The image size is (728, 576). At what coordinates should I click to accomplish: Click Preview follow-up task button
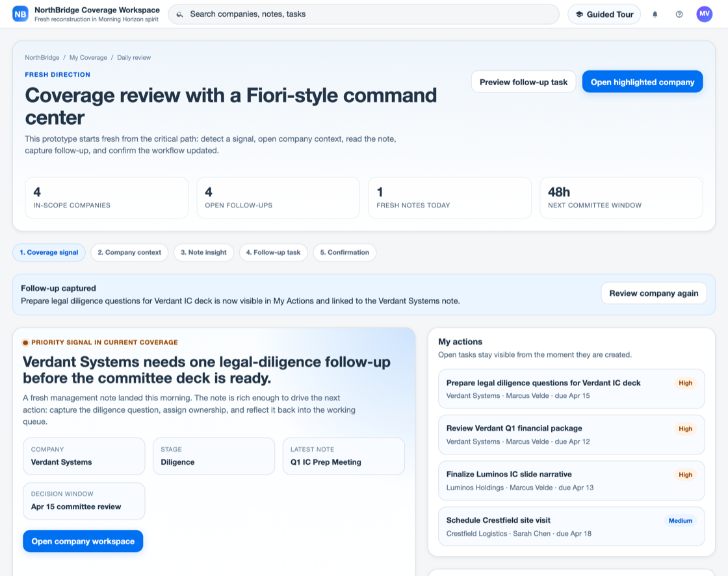(x=523, y=82)
